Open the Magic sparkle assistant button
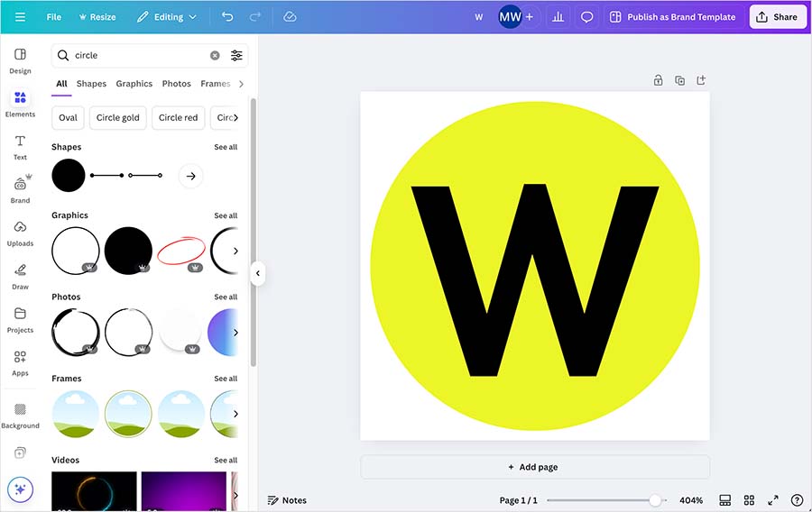812x512 pixels. tap(20, 489)
